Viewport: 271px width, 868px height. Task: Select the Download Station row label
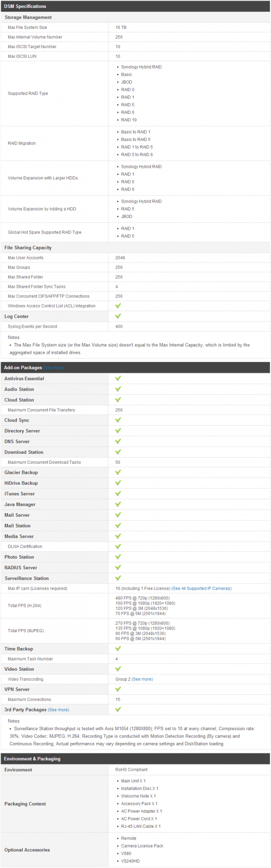(x=24, y=452)
